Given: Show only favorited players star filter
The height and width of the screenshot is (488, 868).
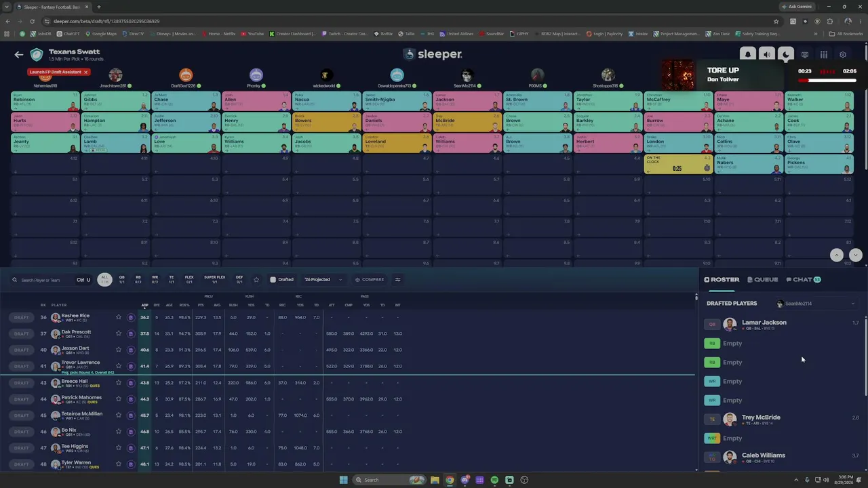Looking at the screenshot, I should pos(256,280).
